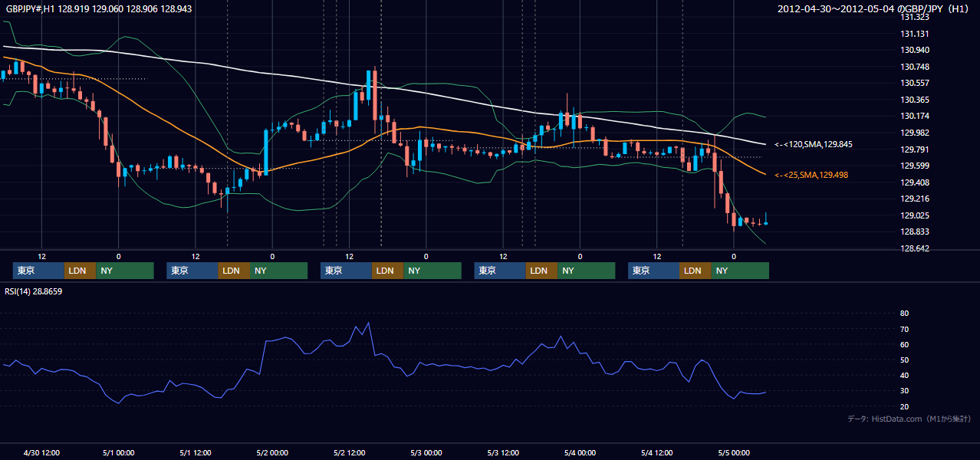
Task: Click price axis value 129.791
Action: pyautogui.click(x=914, y=149)
